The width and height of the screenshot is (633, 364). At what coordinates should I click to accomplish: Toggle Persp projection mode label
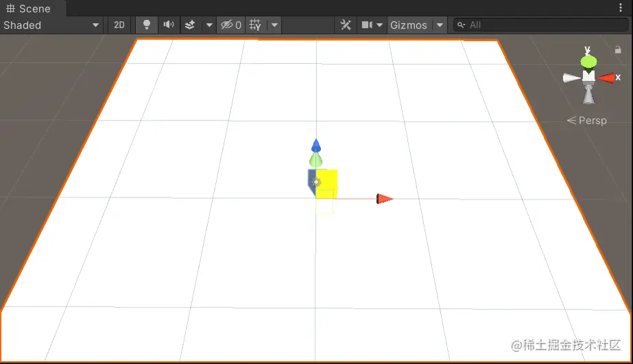[587, 120]
